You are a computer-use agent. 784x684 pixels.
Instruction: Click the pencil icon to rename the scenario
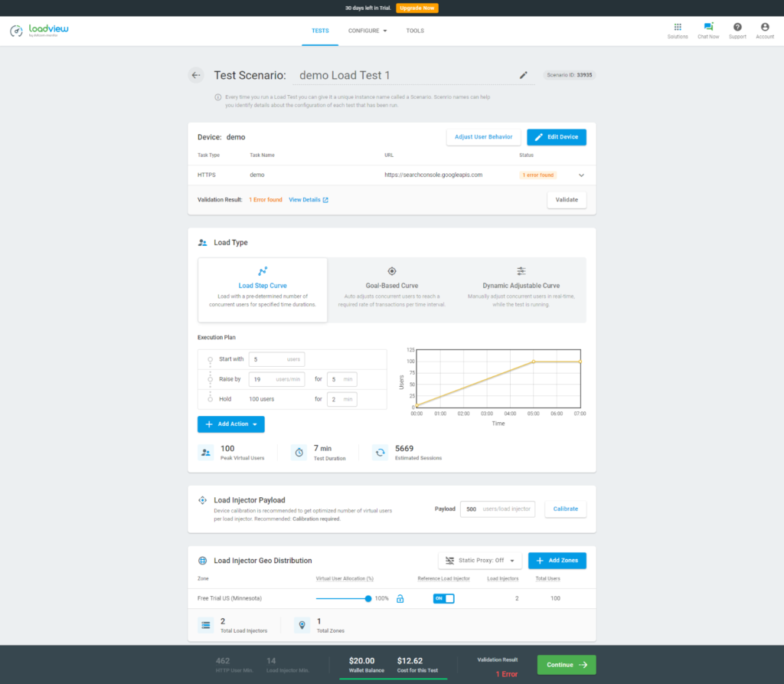click(524, 75)
